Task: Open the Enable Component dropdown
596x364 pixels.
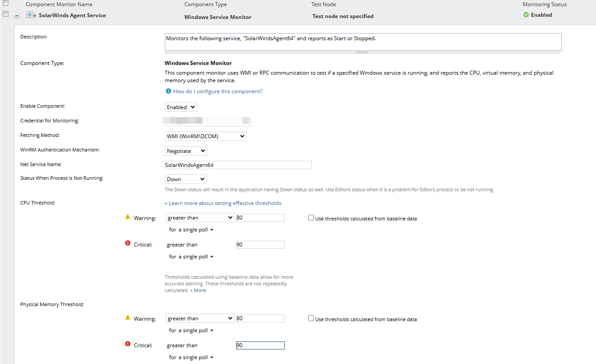Action: tap(181, 107)
